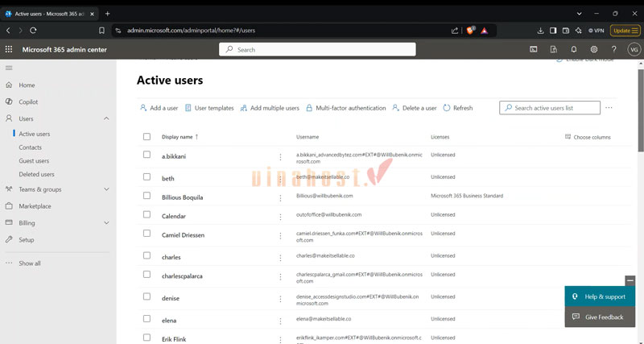Select all users checkbox in header
644x344 pixels.
click(147, 136)
